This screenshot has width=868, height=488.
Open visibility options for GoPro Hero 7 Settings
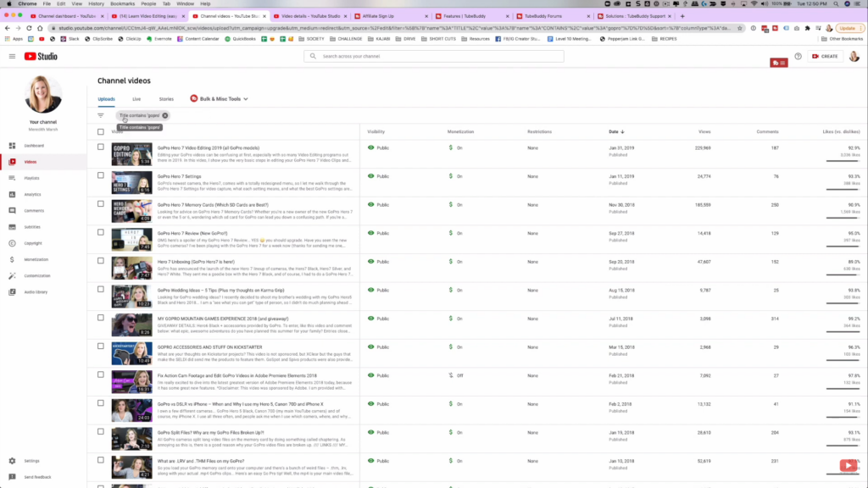[x=379, y=176]
